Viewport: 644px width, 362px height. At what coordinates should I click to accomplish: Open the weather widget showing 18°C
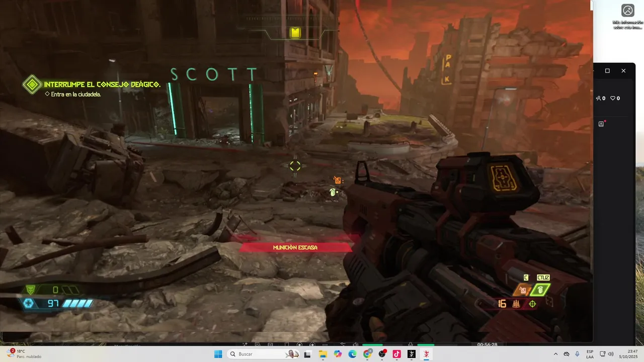[24, 354]
